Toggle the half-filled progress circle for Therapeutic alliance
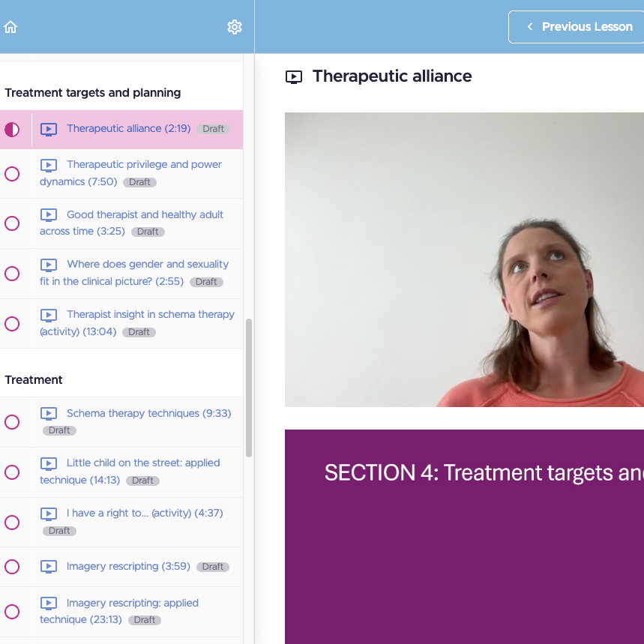This screenshot has height=644, width=644. pos(12,130)
